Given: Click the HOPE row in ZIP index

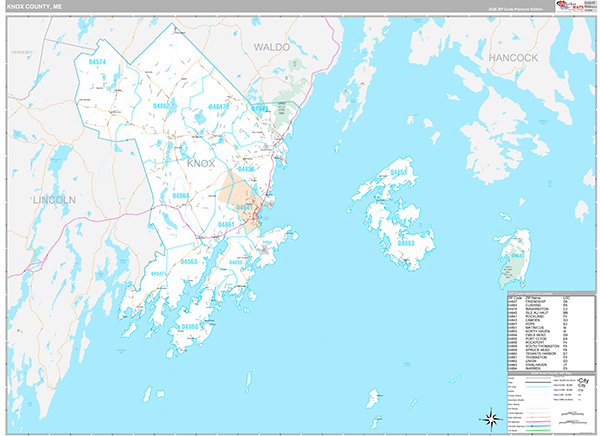Looking at the screenshot, I should (x=538, y=324).
